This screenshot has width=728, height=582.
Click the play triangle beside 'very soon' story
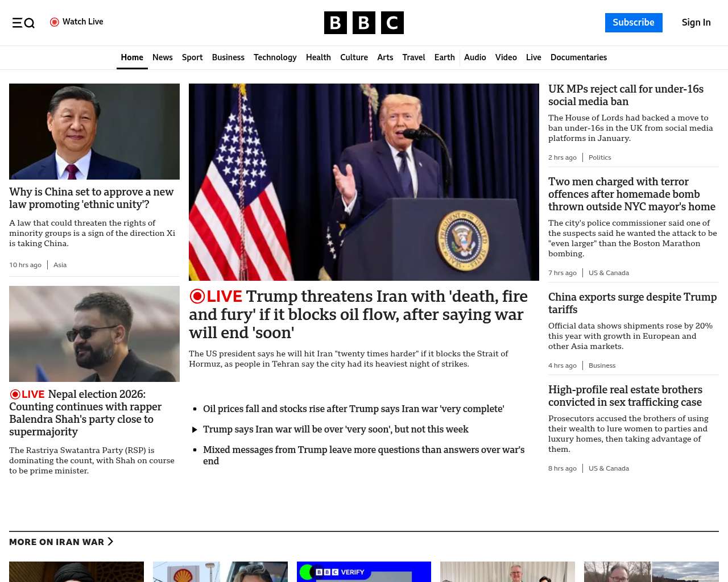tap(195, 430)
